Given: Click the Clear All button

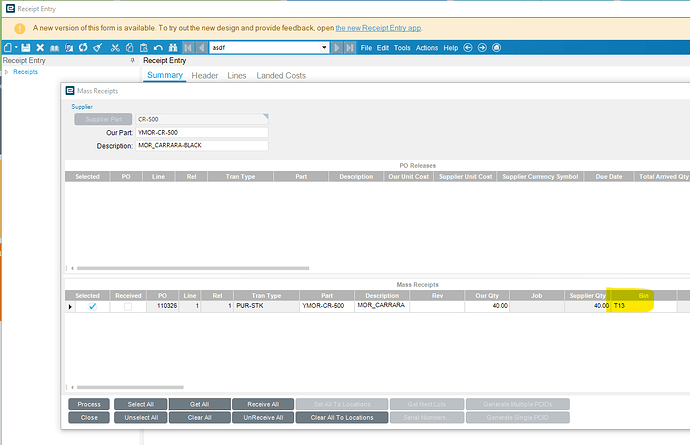Looking at the screenshot, I should pos(200,417).
